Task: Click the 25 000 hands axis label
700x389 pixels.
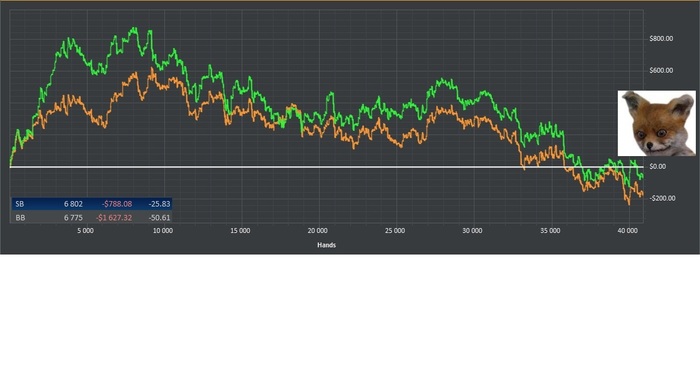Action: pyautogui.click(x=395, y=231)
